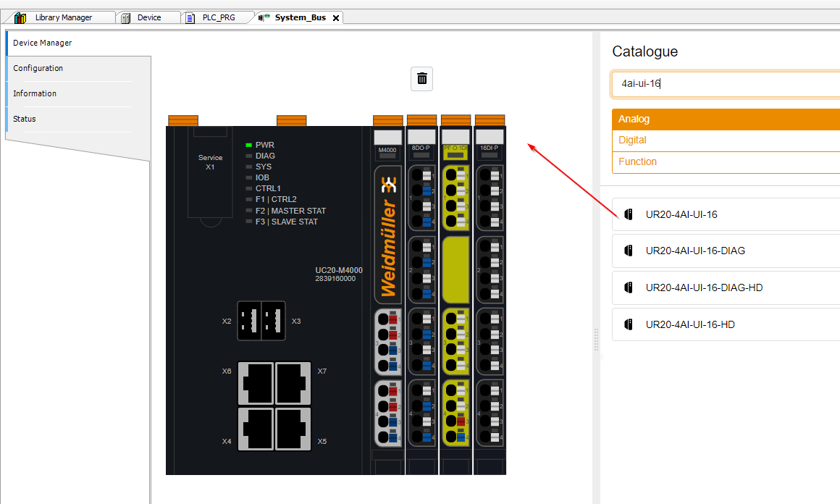
Task: Switch to the PLC_PRG tab
Action: click(219, 17)
